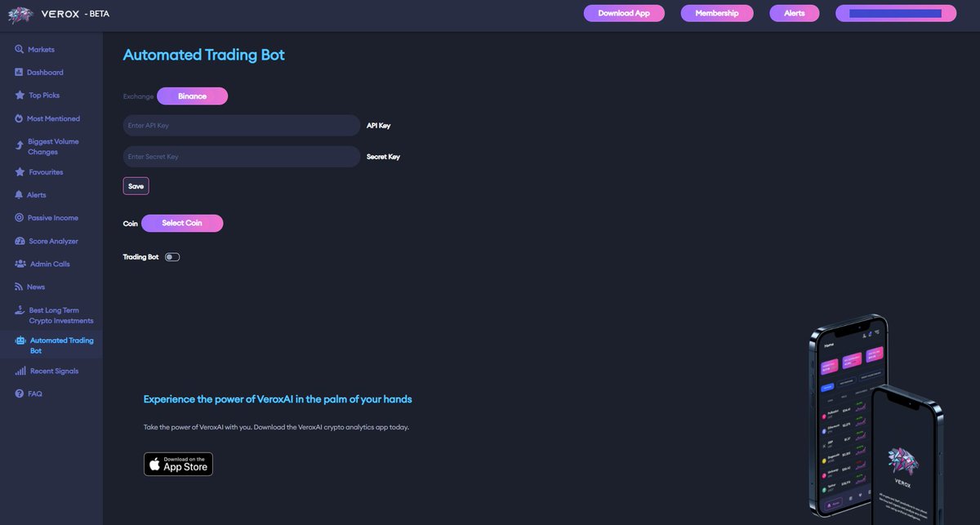Click the Automated Trading Bot robot icon
This screenshot has height=525, width=980.
pos(20,340)
